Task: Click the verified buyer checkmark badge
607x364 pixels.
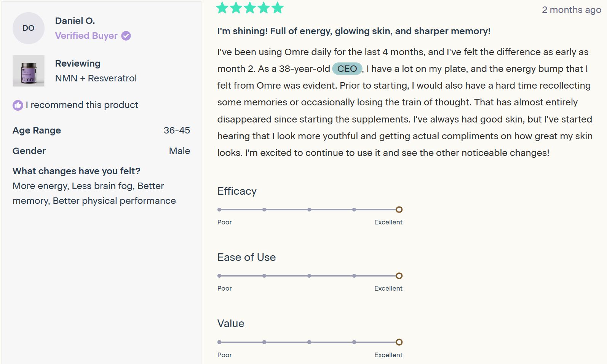Action: 126,36
